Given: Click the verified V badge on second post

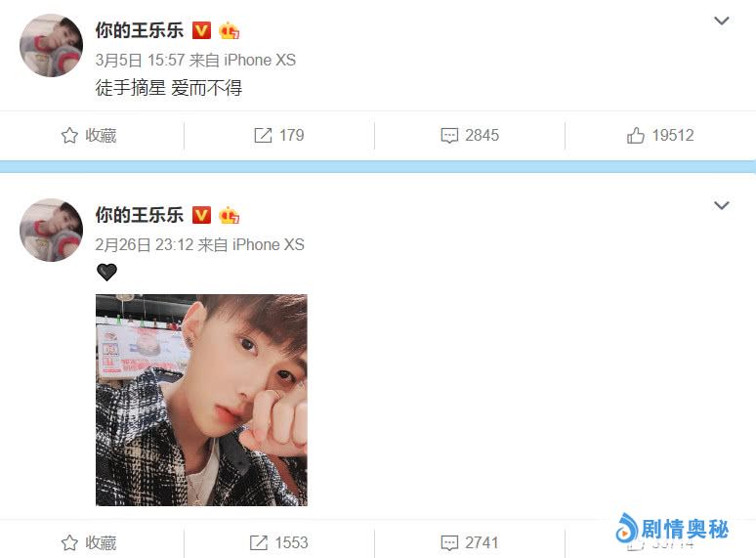Looking at the screenshot, I should (201, 215).
